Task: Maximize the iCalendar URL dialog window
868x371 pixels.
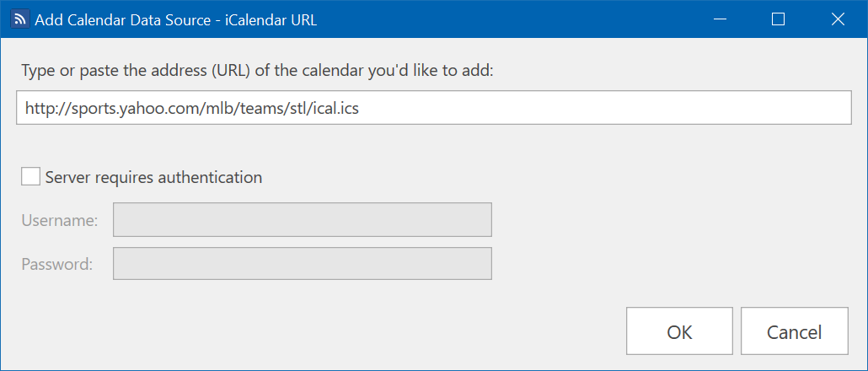Action: click(x=778, y=19)
